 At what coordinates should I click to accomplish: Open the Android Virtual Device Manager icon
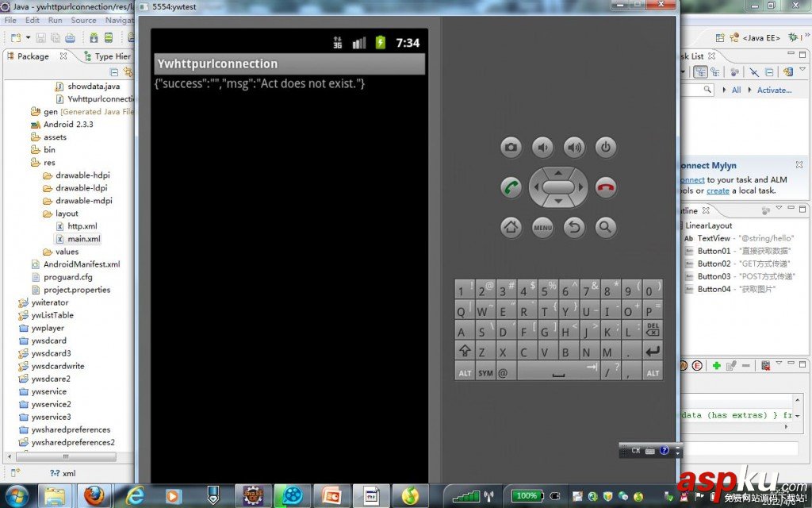pos(108,37)
